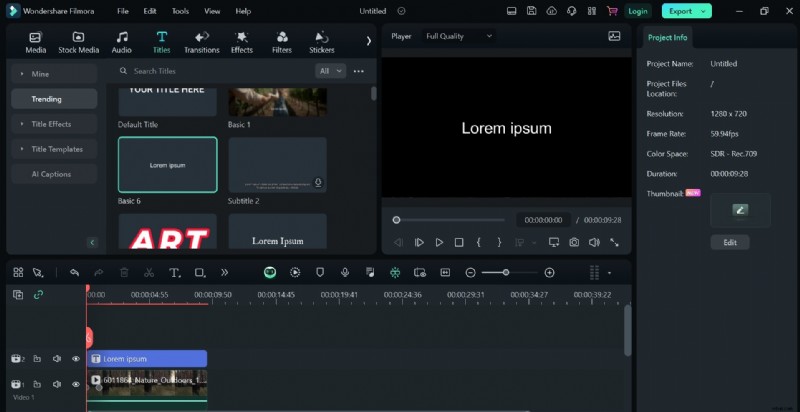Screen dimensions: 800x412
Task: Expand more timeline tools chevron
Action: [224, 273]
